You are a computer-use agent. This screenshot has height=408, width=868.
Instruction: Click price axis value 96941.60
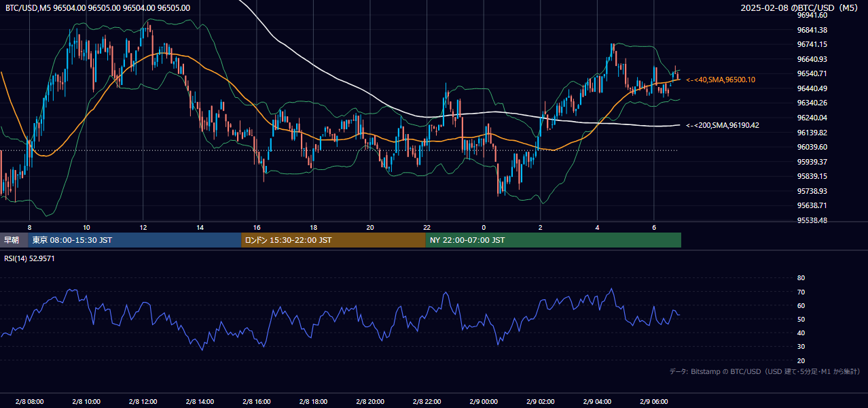[812, 15]
